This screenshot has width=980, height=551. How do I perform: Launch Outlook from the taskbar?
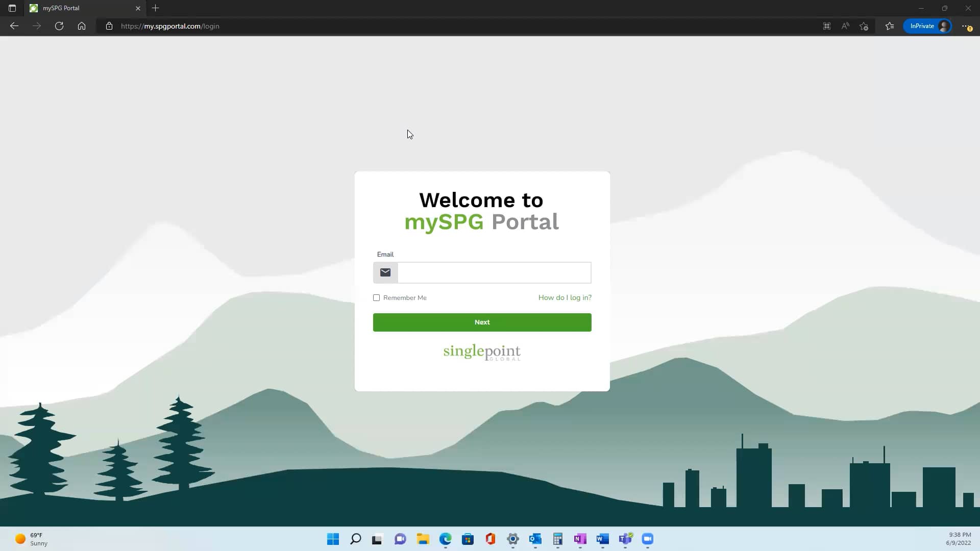click(535, 539)
